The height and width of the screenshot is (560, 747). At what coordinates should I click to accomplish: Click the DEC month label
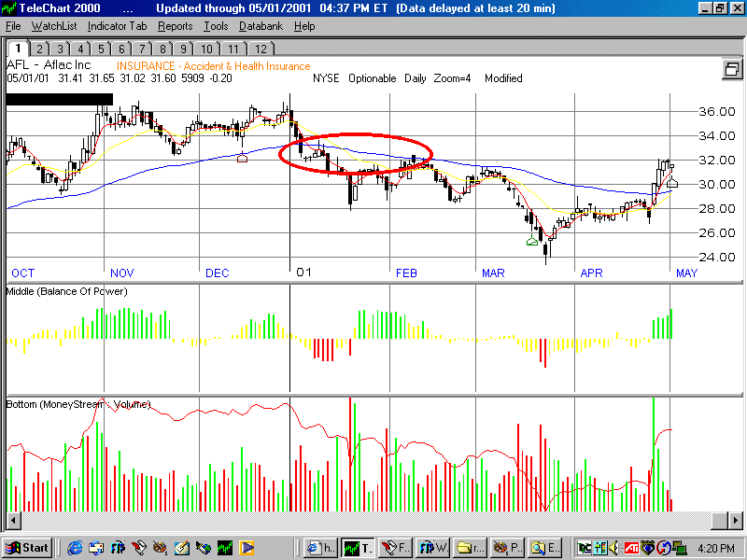(x=218, y=273)
